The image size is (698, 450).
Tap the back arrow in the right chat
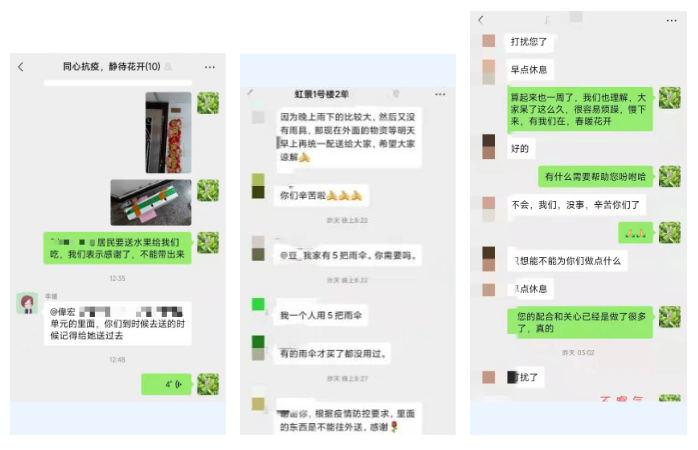pos(481,20)
